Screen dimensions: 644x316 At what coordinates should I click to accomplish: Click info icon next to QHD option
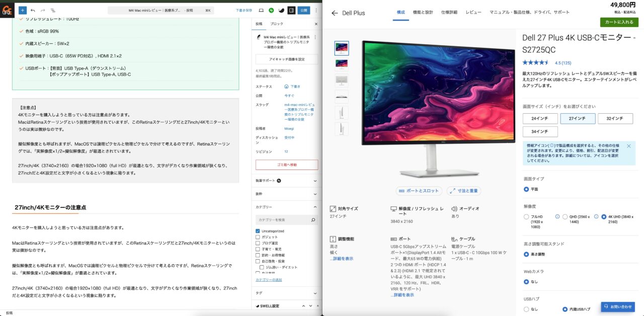coord(557,216)
